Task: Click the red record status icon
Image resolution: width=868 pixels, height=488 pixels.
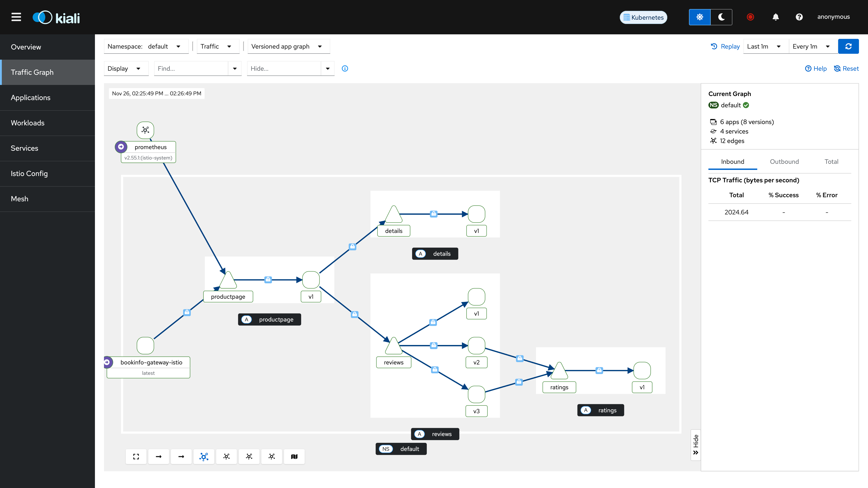Action: point(750,17)
